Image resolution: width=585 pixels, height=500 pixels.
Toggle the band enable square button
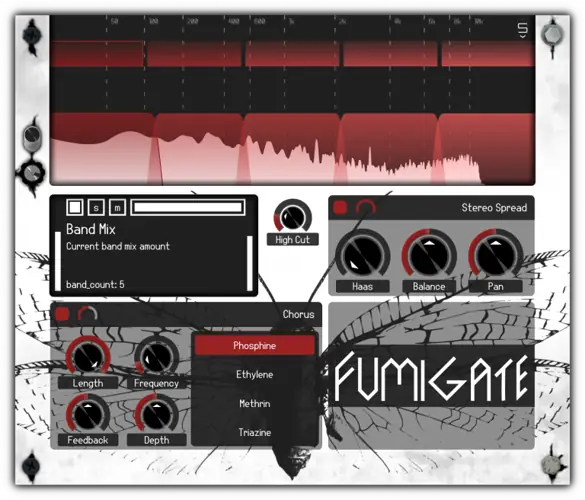point(75,207)
